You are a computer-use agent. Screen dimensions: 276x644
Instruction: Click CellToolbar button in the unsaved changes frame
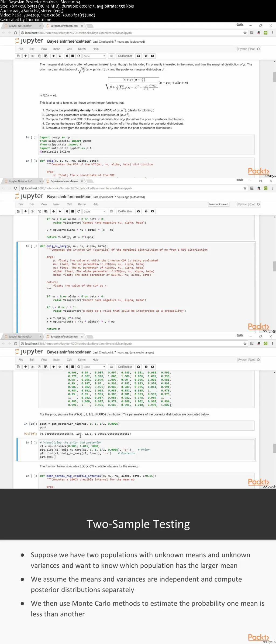click(x=125, y=367)
